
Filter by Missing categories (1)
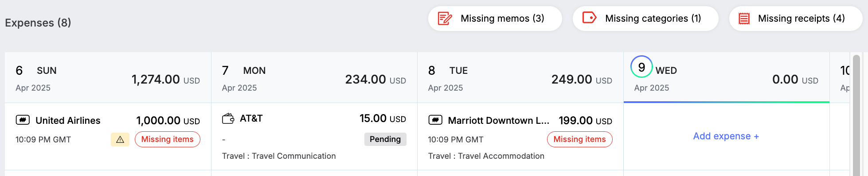tap(645, 19)
